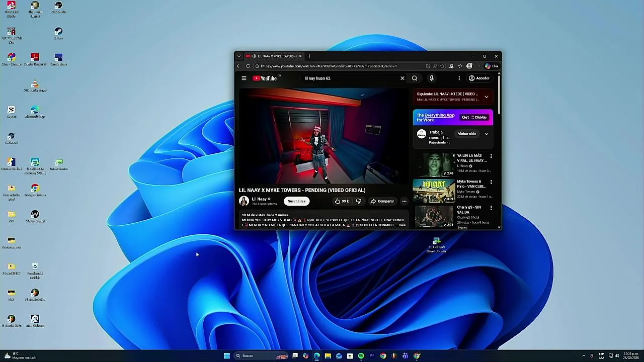Viewport: 644px width, 362px height.
Task: Open Task View from the taskbar
Action: pos(295,356)
